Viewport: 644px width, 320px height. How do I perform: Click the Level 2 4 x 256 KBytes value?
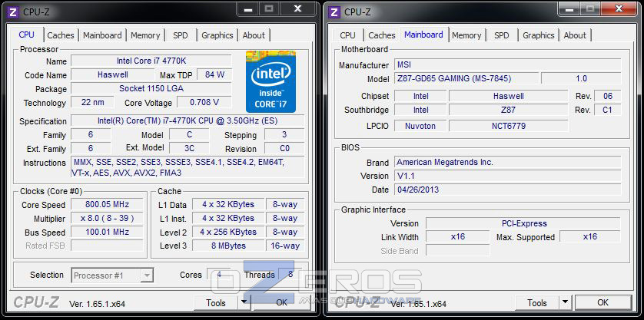(x=228, y=232)
